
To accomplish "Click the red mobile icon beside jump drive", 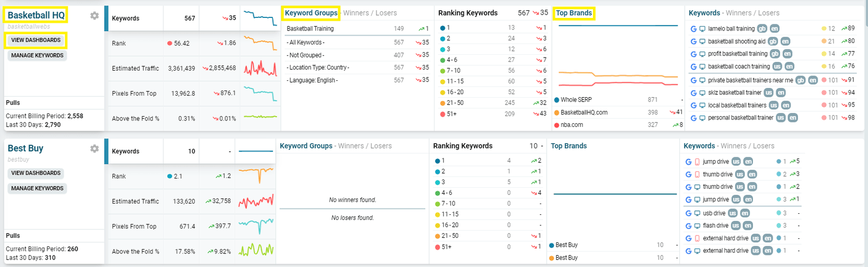I will [x=697, y=162].
